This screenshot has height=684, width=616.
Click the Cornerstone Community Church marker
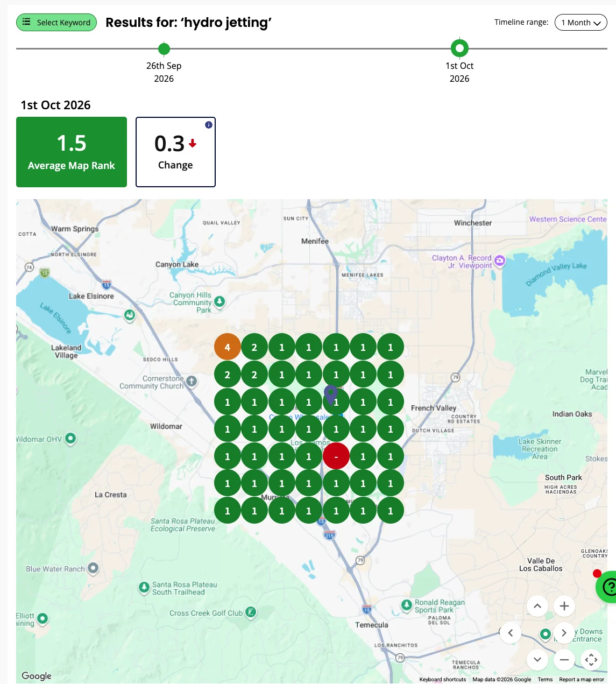(192, 382)
